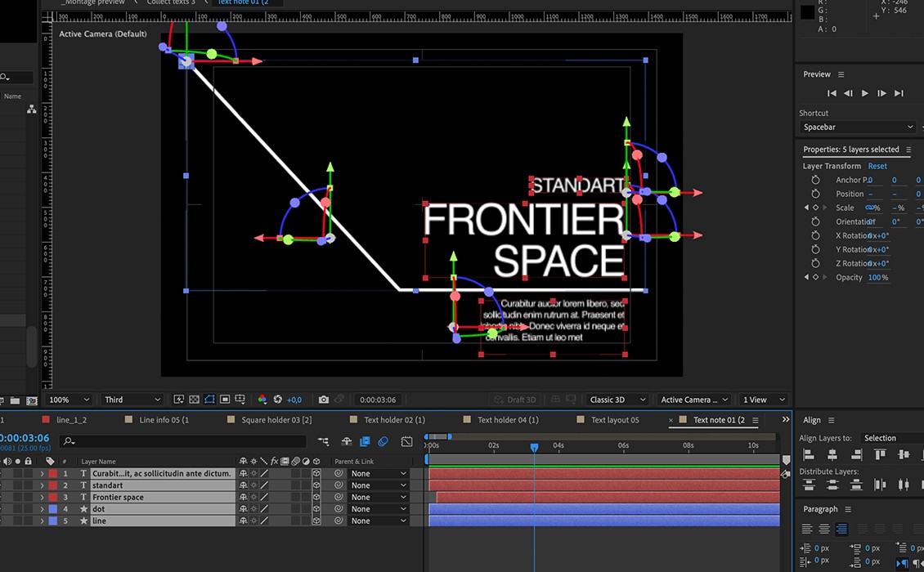
Task: Toggle the transparency grid button
Action: (195, 400)
